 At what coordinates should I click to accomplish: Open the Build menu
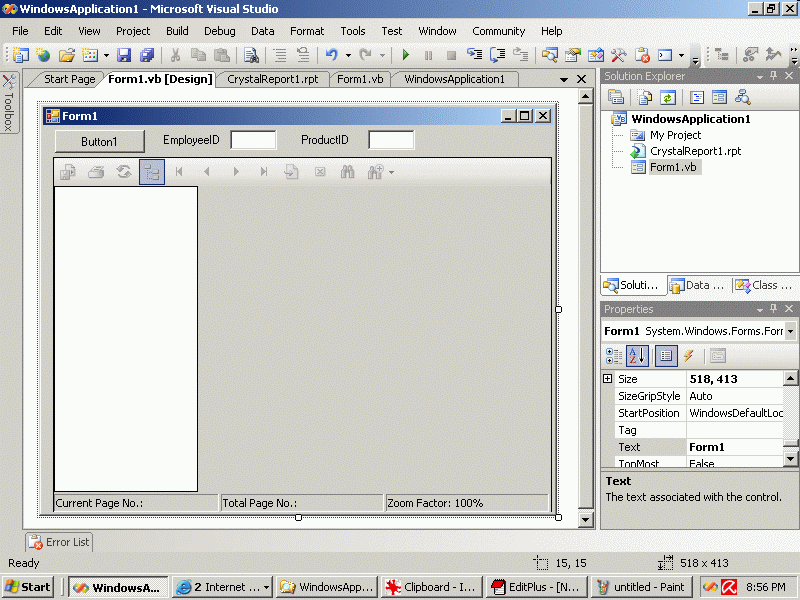coord(177,31)
